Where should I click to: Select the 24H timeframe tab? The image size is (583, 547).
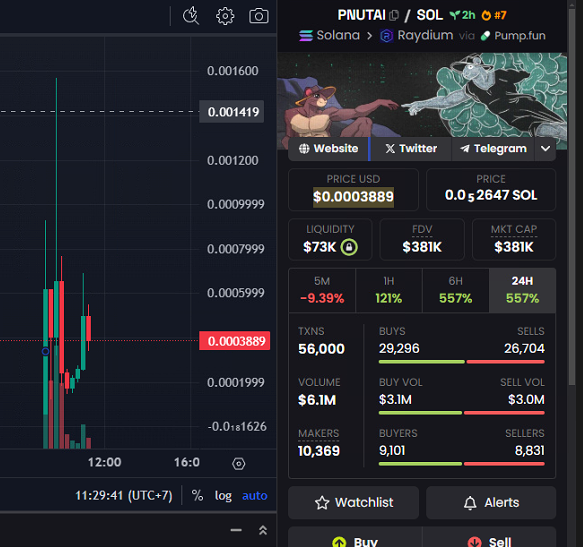(x=522, y=290)
